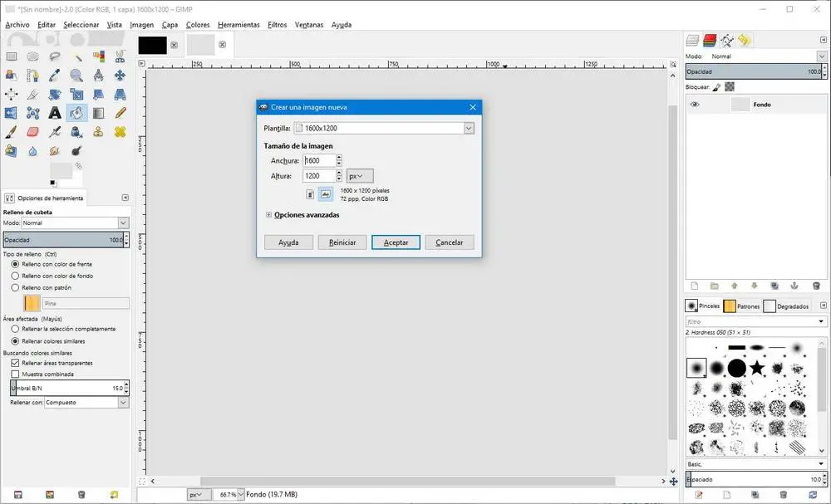The image size is (831, 504).
Task: Select the Crop tool
Action: (33, 94)
